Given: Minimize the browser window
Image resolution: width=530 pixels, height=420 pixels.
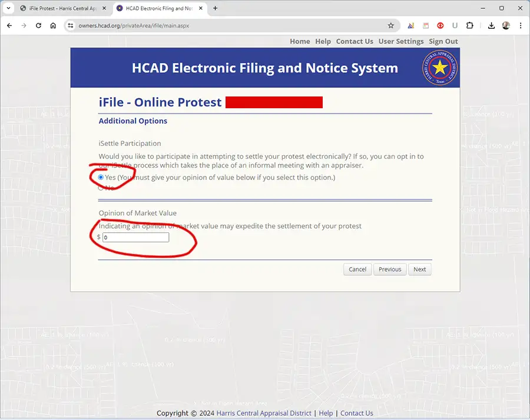Looking at the screenshot, I should point(483,8).
